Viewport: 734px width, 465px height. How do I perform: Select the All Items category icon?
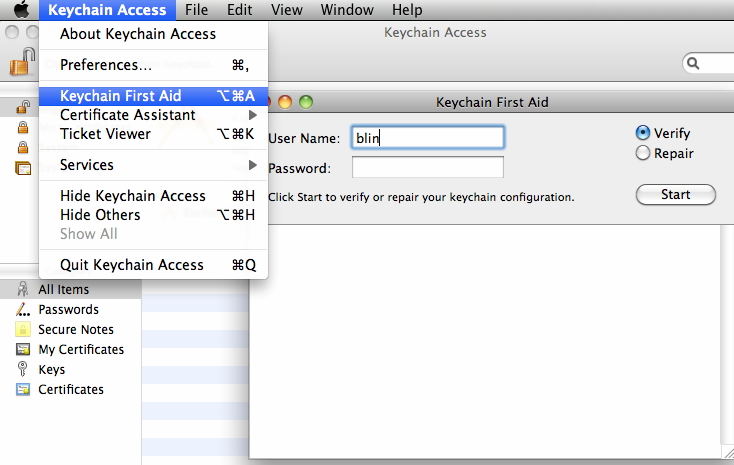point(22,290)
